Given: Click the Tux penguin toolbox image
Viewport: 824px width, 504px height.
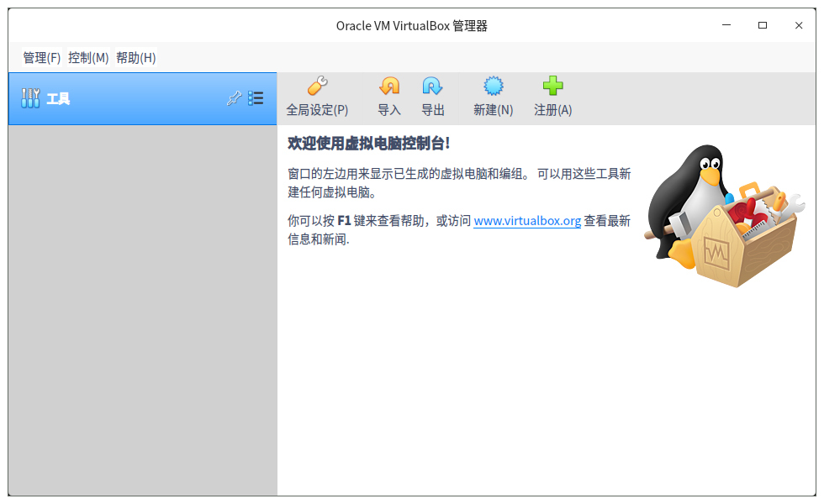Looking at the screenshot, I should tap(725, 217).
